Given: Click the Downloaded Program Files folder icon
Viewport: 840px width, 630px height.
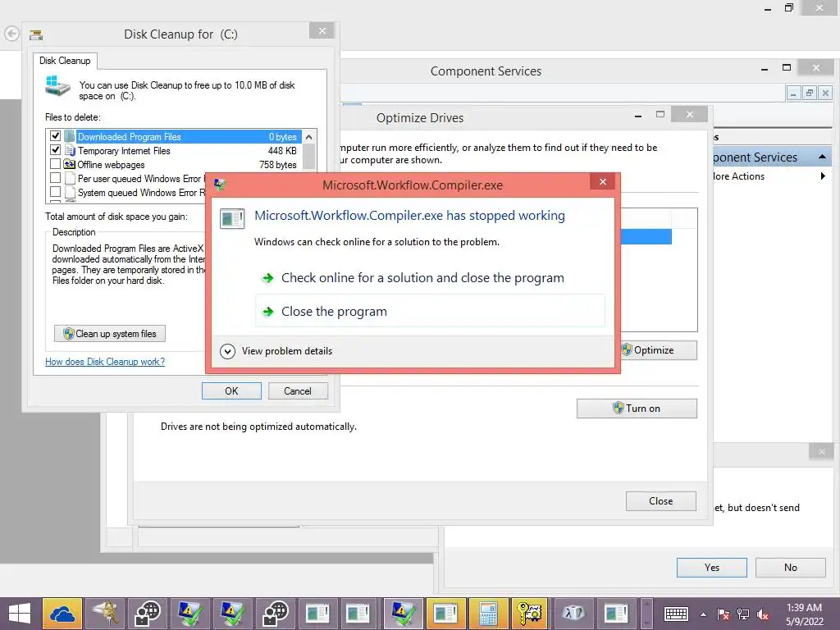Looking at the screenshot, I should click(x=70, y=136).
